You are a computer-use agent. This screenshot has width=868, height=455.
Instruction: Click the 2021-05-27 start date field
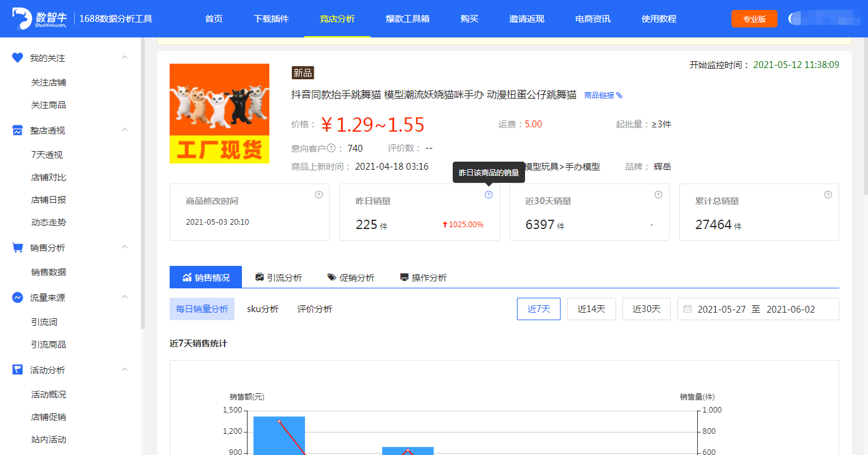pyautogui.click(x=721, y=309)
